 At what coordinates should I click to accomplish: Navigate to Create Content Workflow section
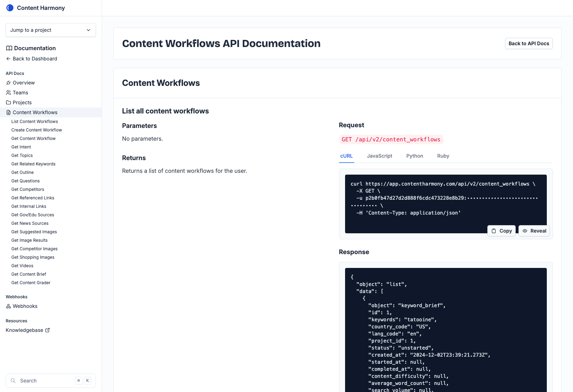36,130
